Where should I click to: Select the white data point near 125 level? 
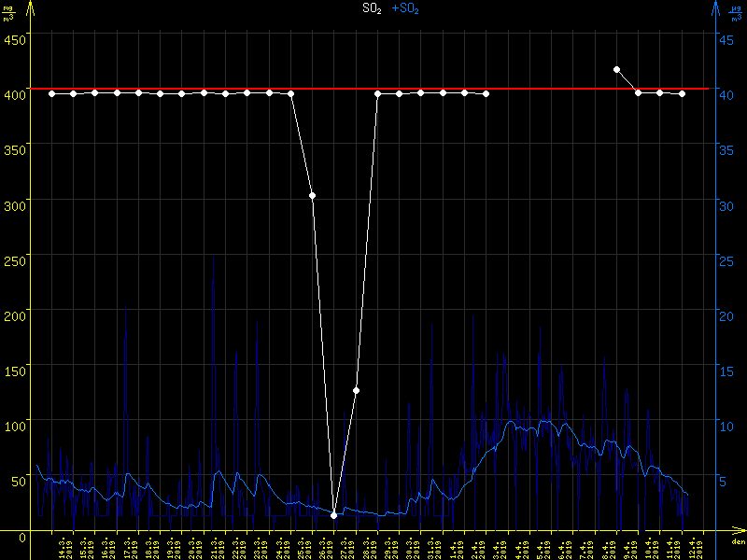point(356,390)
